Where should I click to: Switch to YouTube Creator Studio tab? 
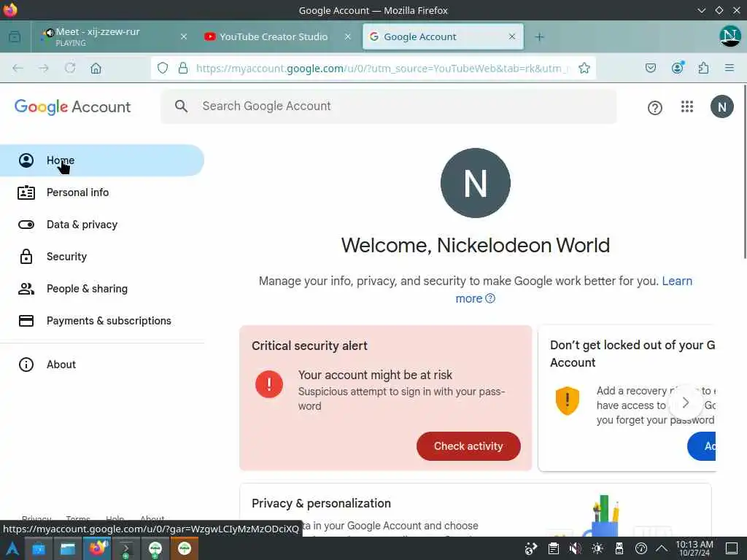pyautogui.click(x=273, y=36)
